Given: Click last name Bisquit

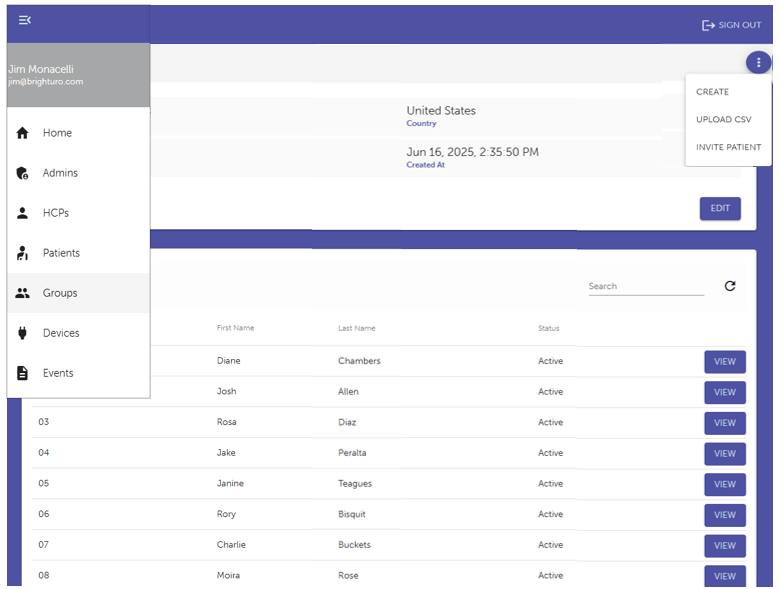Looking at the screenshot, I should 352,514.
